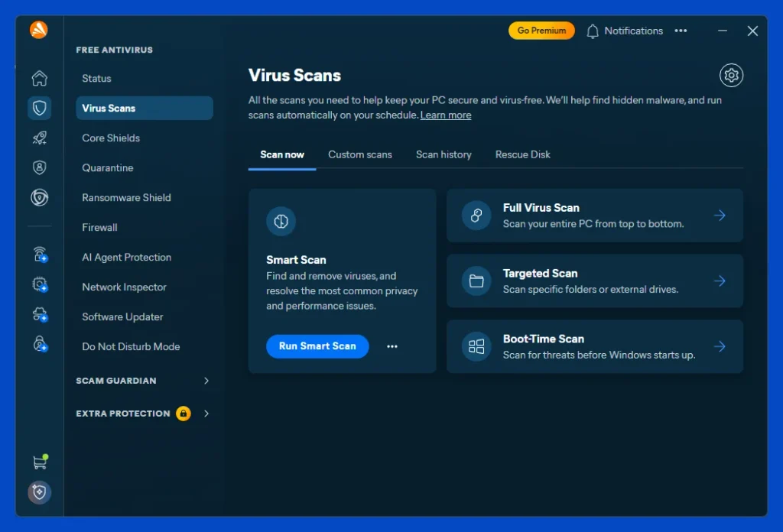The width and height of the screenshot is (783, 532).
Task: Open the Scan history tab
Action: pos(443,154)
